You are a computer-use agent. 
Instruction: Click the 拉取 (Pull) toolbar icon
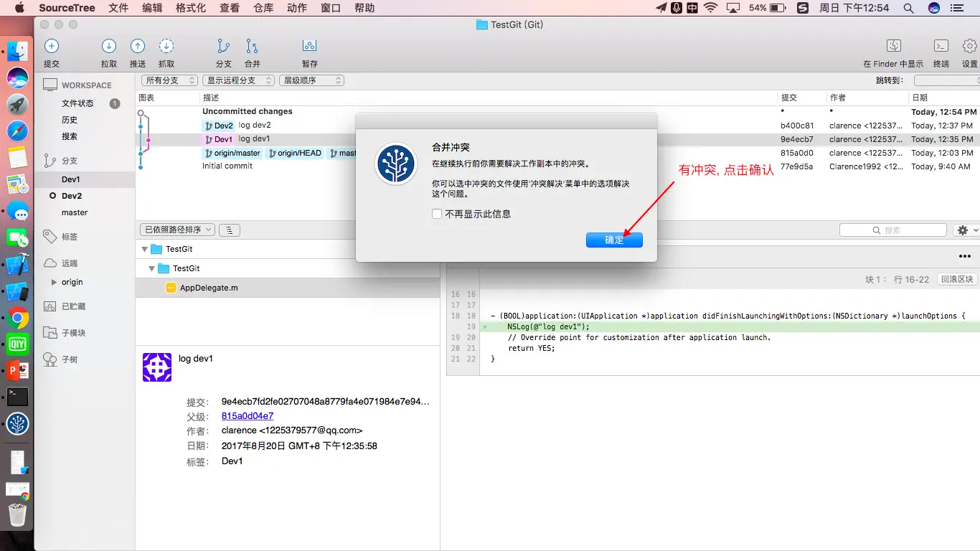[x=109, y=46]
